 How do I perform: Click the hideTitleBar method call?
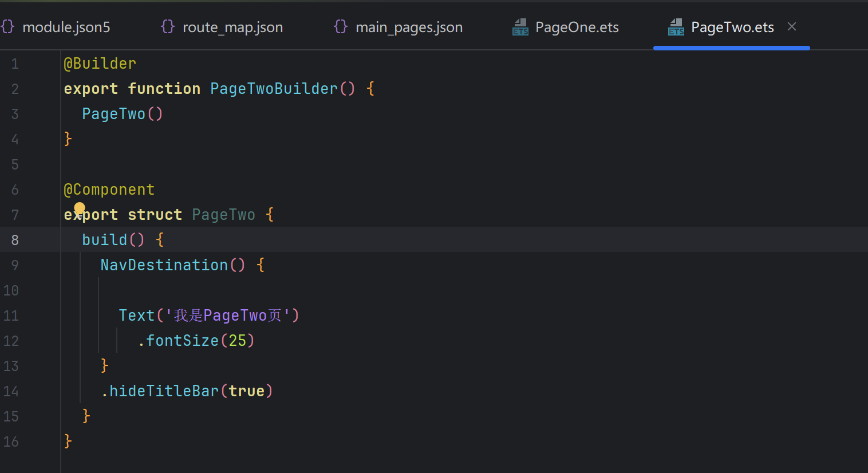coord(164,391)
